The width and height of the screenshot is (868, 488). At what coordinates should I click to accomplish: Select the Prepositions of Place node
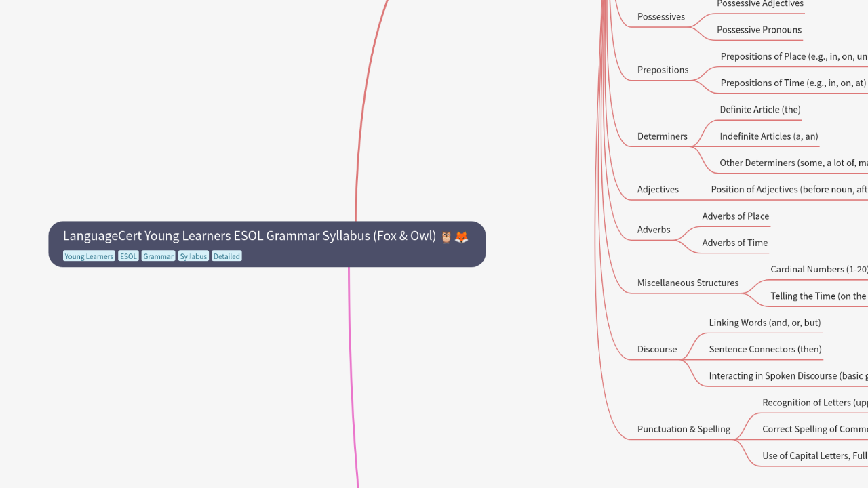tap(793, 56)
